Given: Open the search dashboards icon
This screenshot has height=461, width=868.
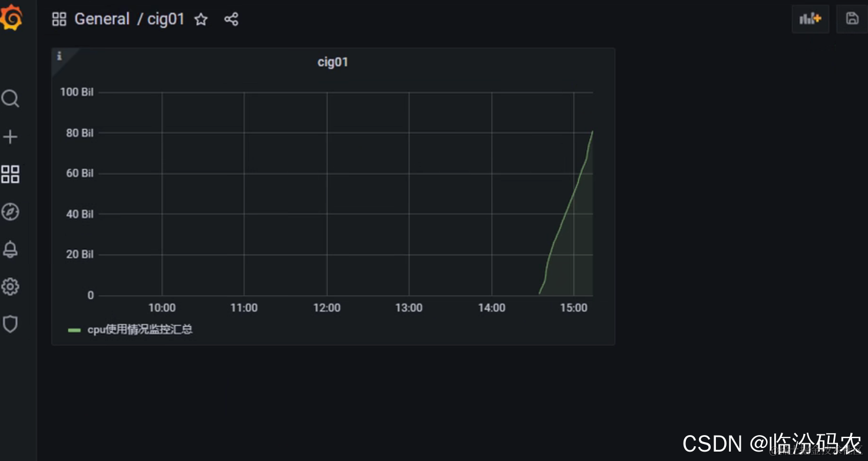Looking at the screenshot, I should pyautogui.click(x=10, y=98).
